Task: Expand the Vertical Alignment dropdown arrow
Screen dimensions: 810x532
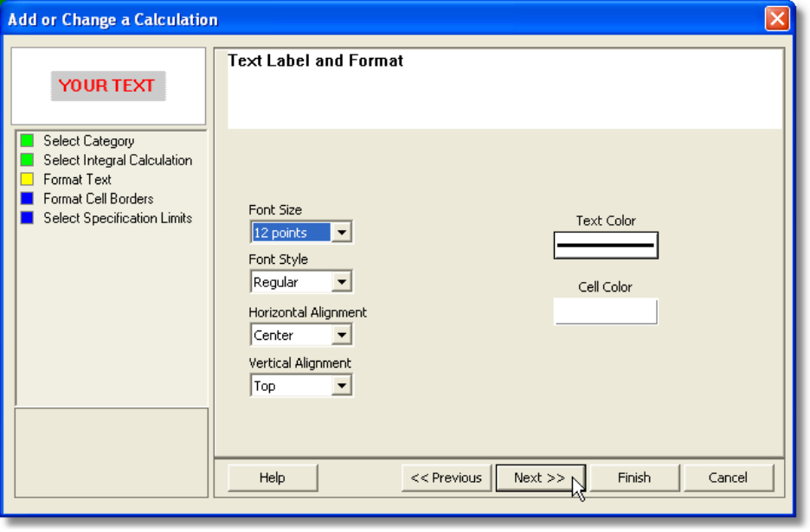Action: pos(342,386)
